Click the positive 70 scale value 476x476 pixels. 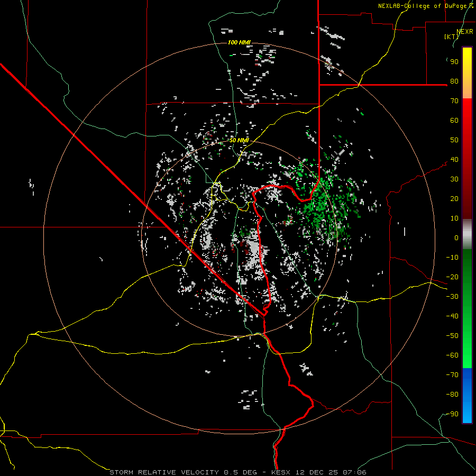coord(454,101)
